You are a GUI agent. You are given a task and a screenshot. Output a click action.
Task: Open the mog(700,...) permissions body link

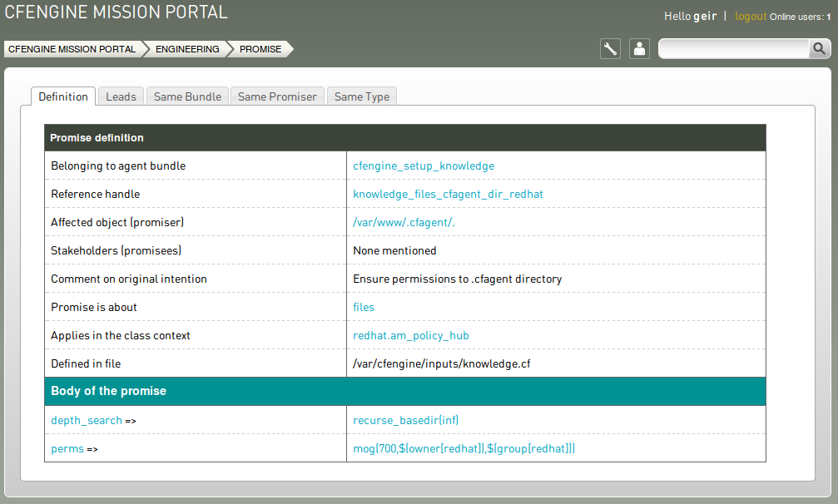(464, 449)
